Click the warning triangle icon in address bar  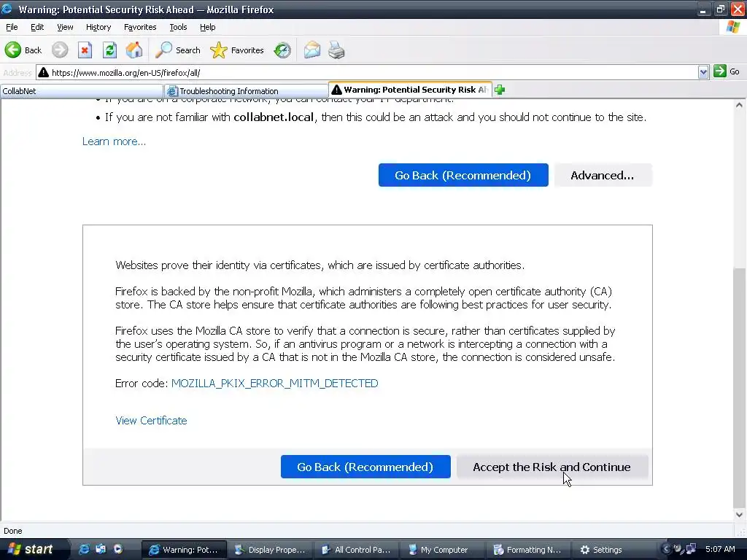pos(43,72)
